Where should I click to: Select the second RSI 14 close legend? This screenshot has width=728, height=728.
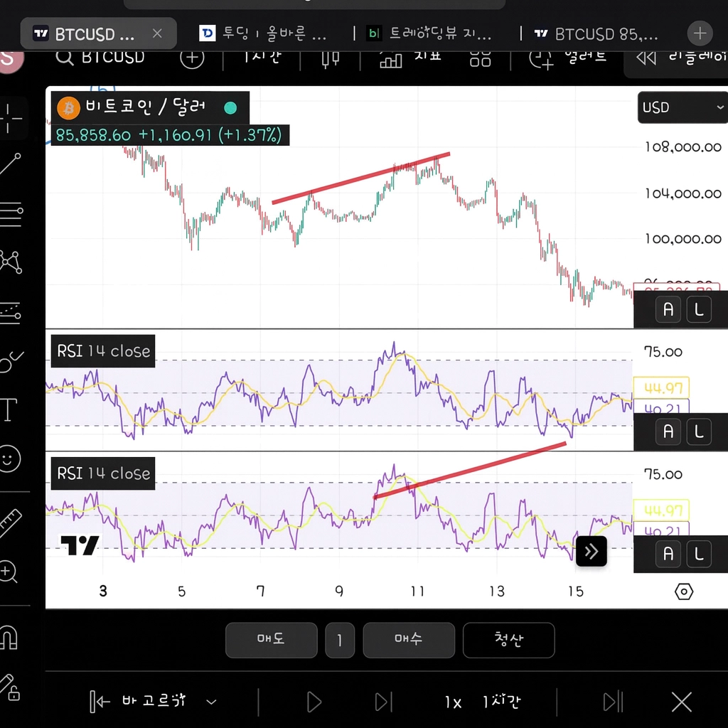[x=103, y=473]
